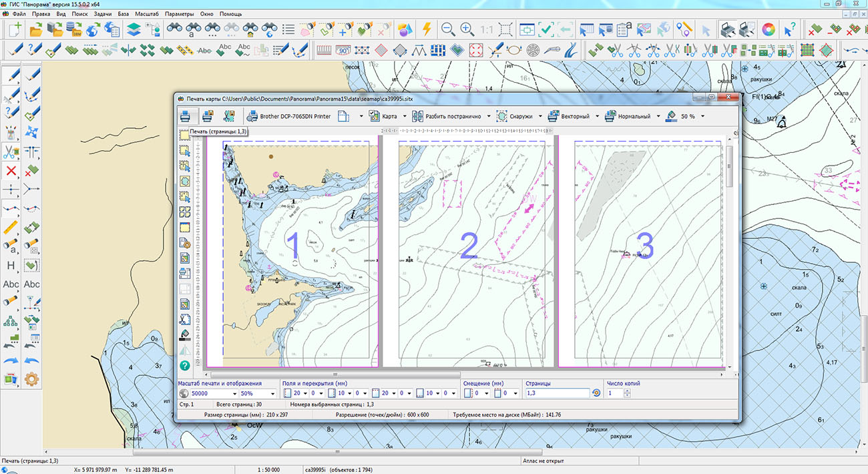The width and height of the screenshot is (868, 474).
Task: Click the first binoculars search icon
Action: pyautogui.click(x=175, y=29)
